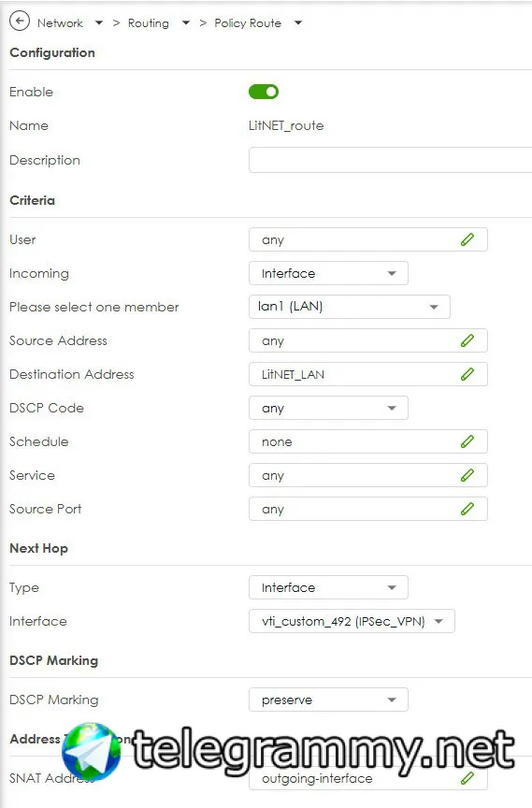The width and height of the screenshot is (532, 808).
Task: Open the Next Hop Type dropdown
Action: tap(328, 587)
